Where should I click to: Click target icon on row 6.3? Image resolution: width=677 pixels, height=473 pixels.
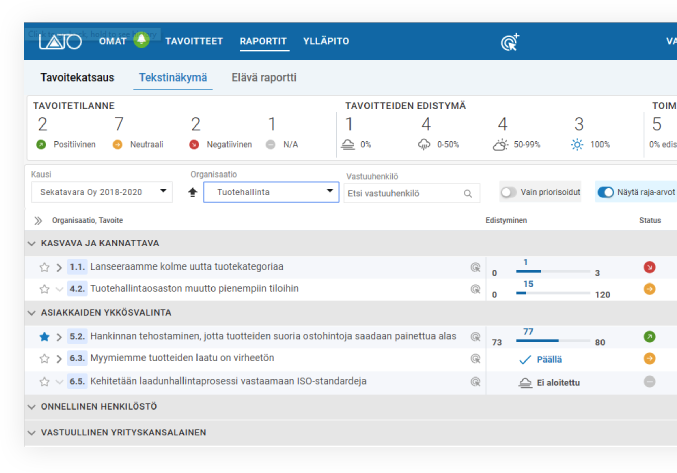tap(475, 358)
